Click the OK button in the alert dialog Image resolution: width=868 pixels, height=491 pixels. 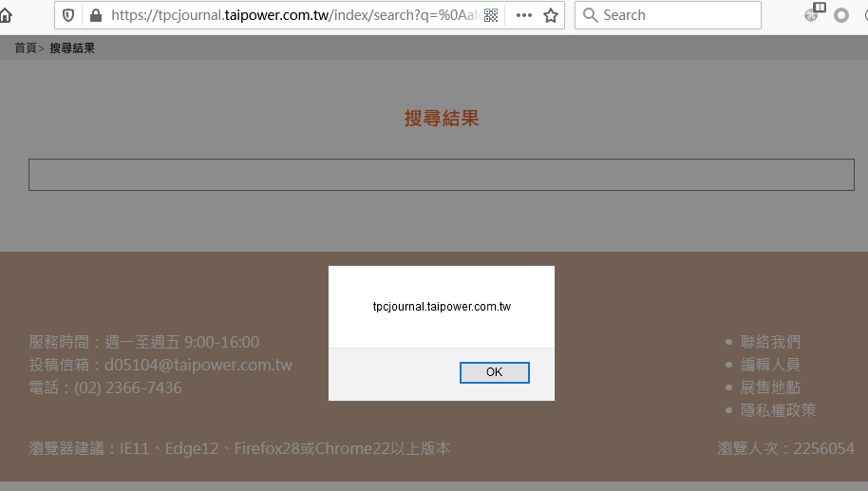coord(495,372)
